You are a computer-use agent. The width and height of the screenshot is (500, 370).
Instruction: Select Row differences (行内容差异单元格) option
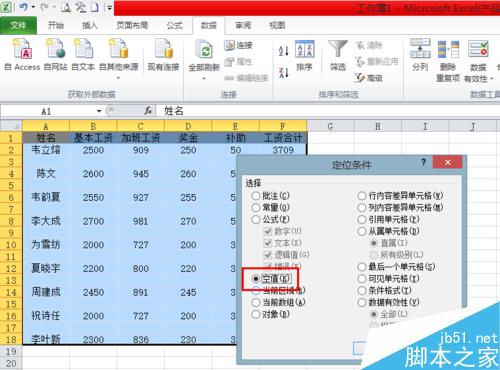pyautogui.click(x=362, y=195)
